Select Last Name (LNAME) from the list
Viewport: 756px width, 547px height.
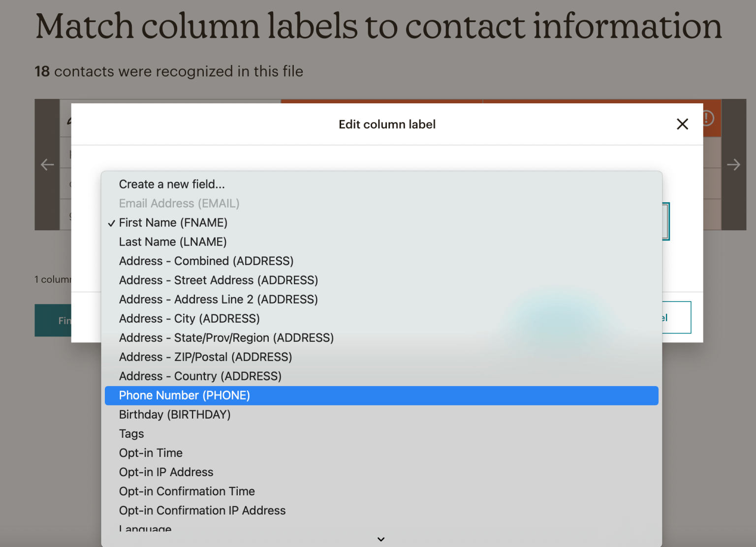point(173,242)
